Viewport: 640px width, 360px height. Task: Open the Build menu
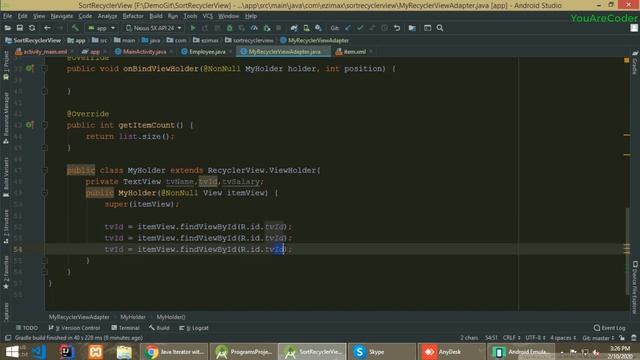[156, 16]
